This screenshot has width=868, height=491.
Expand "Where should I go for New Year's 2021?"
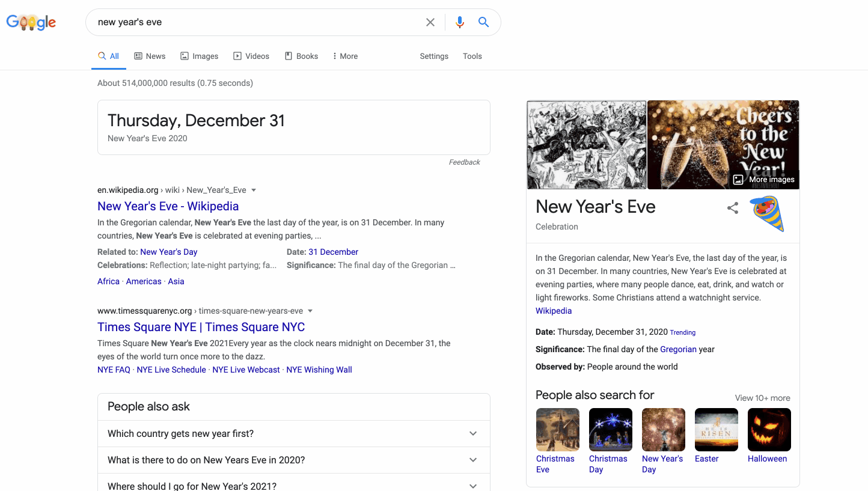[293, 483]
